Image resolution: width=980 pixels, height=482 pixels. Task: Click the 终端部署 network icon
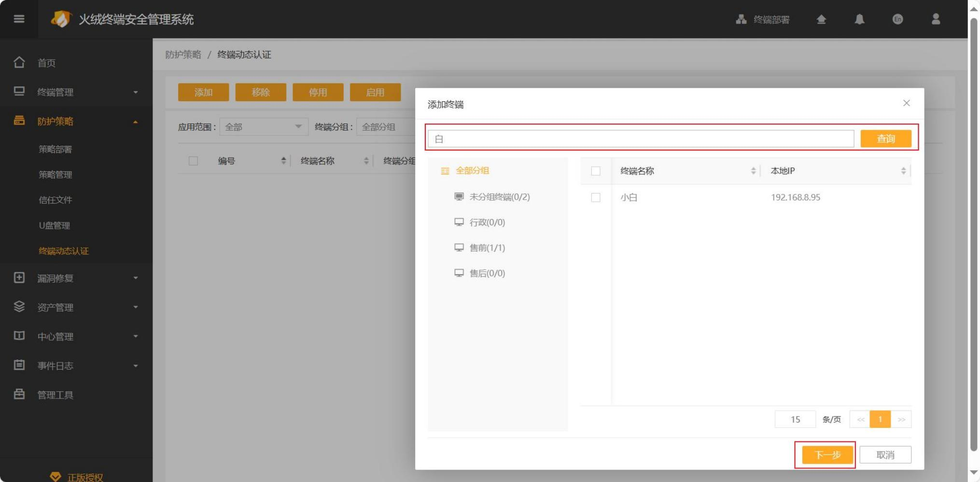click(x=741, y=19)
